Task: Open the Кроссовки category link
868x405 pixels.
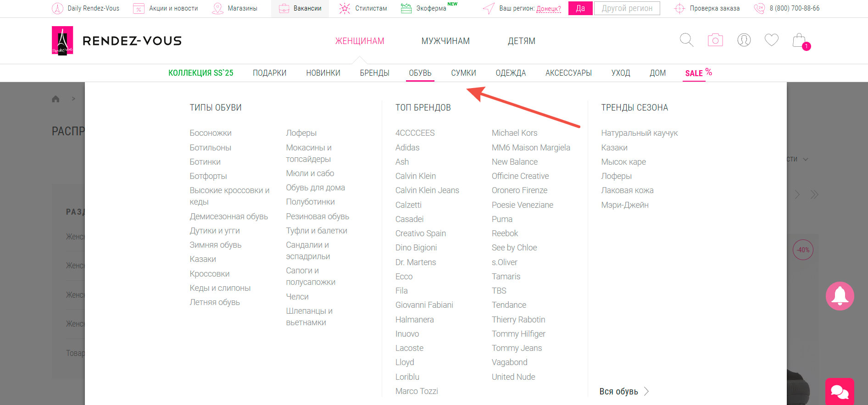Action: click(x=210, y=274)
